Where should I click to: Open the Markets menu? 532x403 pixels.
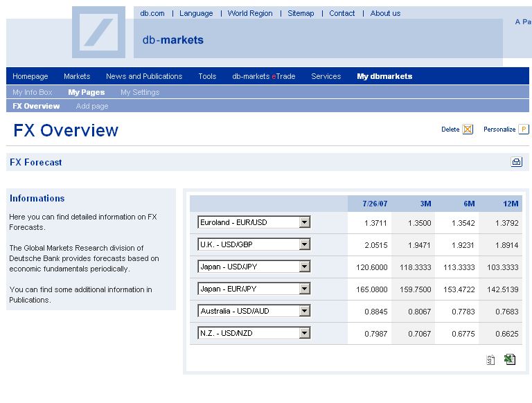(77, 76)
